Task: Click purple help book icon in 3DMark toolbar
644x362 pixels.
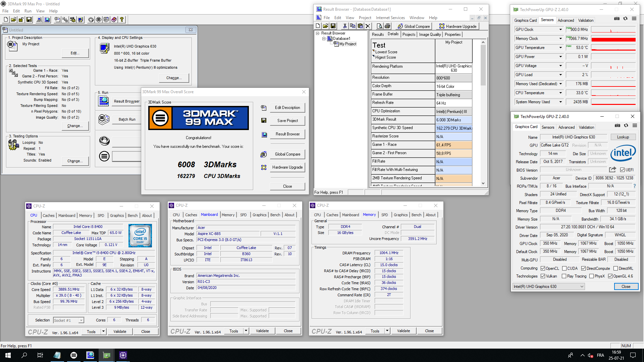Action: click(x=114, y=20)
